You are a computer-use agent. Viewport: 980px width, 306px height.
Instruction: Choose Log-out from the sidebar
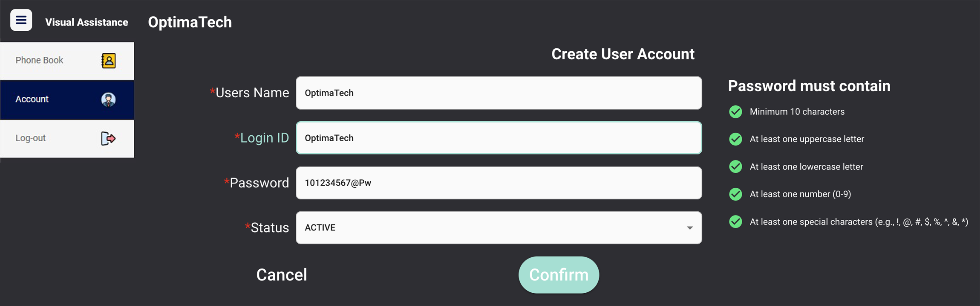coord(67,139)
